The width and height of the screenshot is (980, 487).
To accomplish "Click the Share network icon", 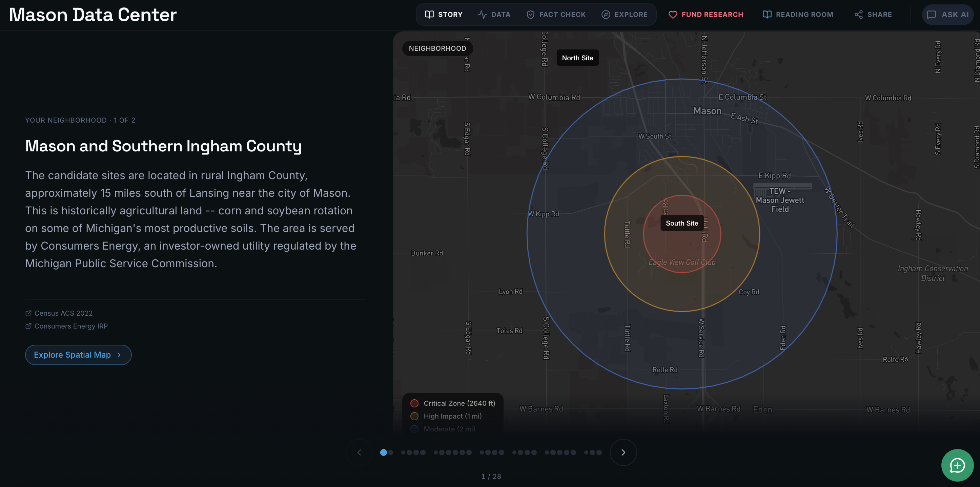I will (x=858, y=14).
